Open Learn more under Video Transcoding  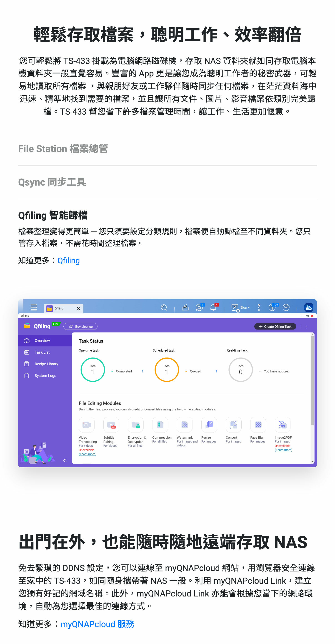87,454
